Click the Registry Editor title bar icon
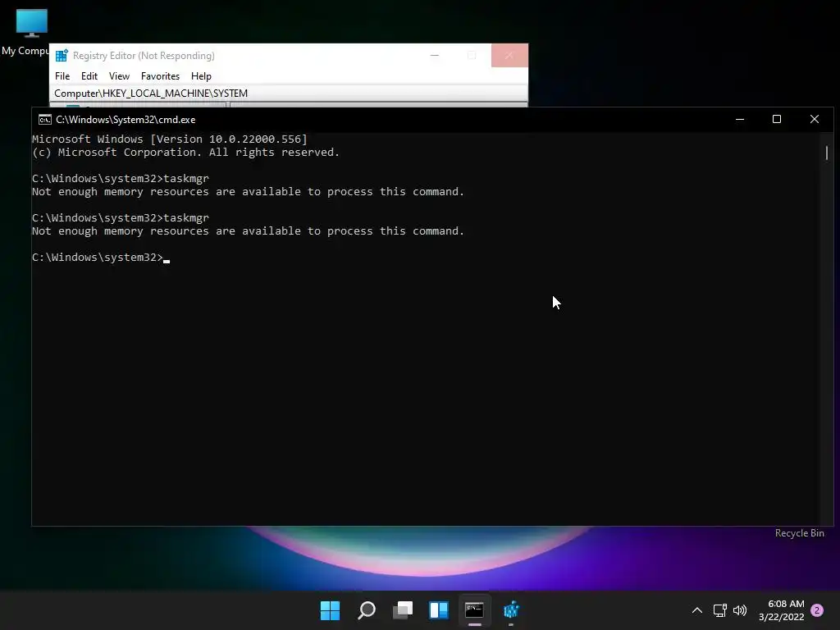The image size is (840, 630). [62, 55]
